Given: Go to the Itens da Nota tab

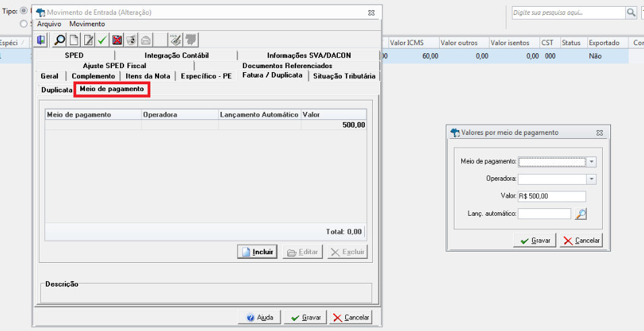Looking at the screenshot, I should [148, 76].
